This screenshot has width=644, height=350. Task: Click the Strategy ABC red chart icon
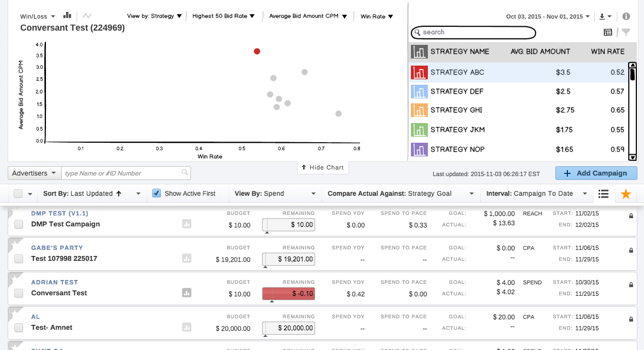click(419, 73)
